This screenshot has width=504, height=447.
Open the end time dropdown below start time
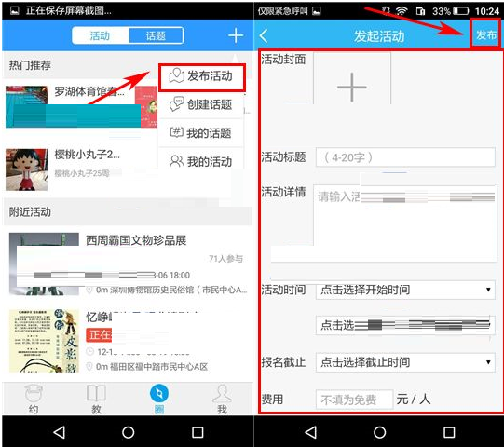coord(405,325)
